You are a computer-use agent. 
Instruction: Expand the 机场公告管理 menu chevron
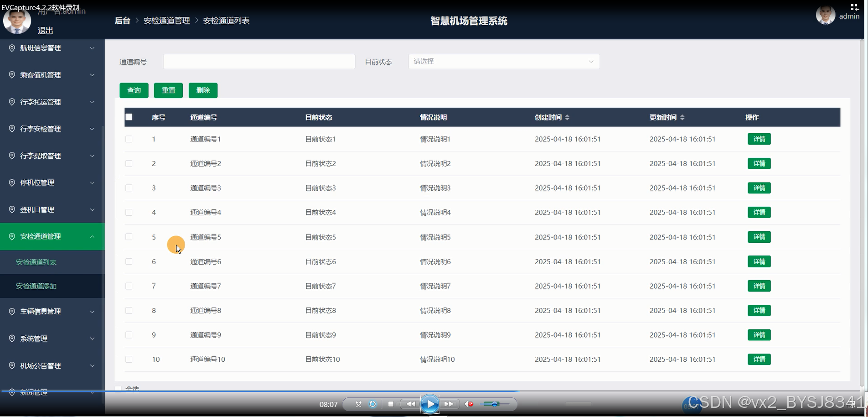pyautogui.click(x=92, y=365)
